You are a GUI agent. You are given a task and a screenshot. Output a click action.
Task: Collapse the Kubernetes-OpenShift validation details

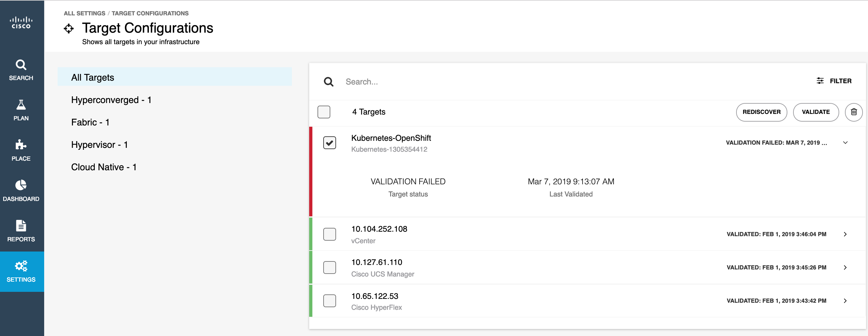(x=845, y=142)
